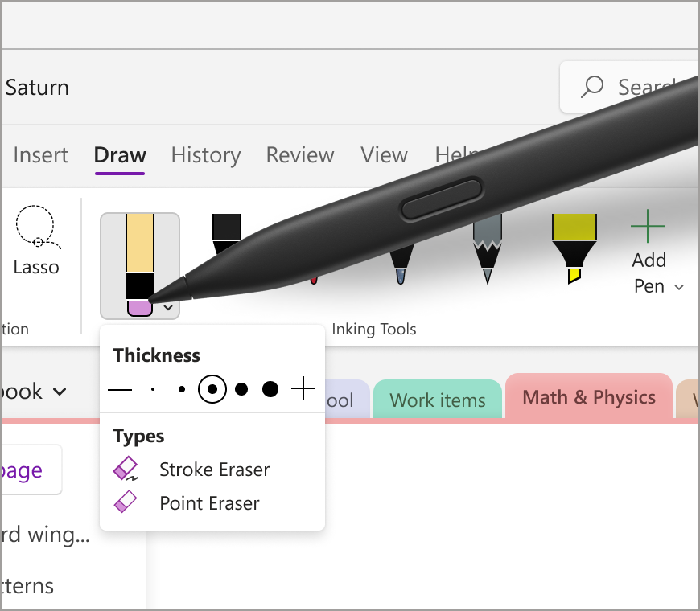Open the Work items section
The height and width of the screenshot is (611, 700).
click(437, 398)
